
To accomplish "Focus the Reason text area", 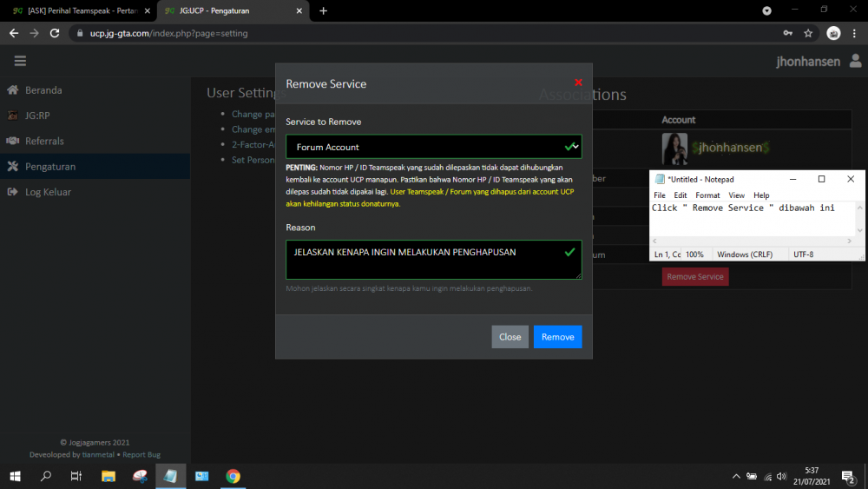I will 433,260.
